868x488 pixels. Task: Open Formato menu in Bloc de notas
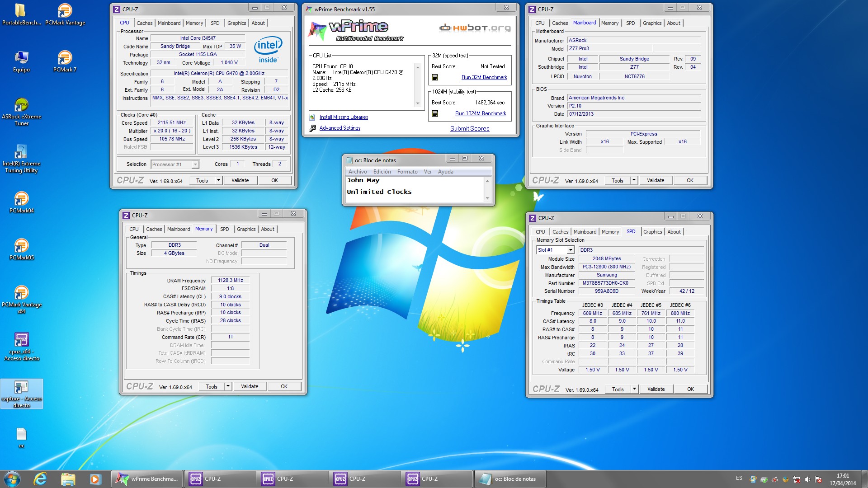407,172
